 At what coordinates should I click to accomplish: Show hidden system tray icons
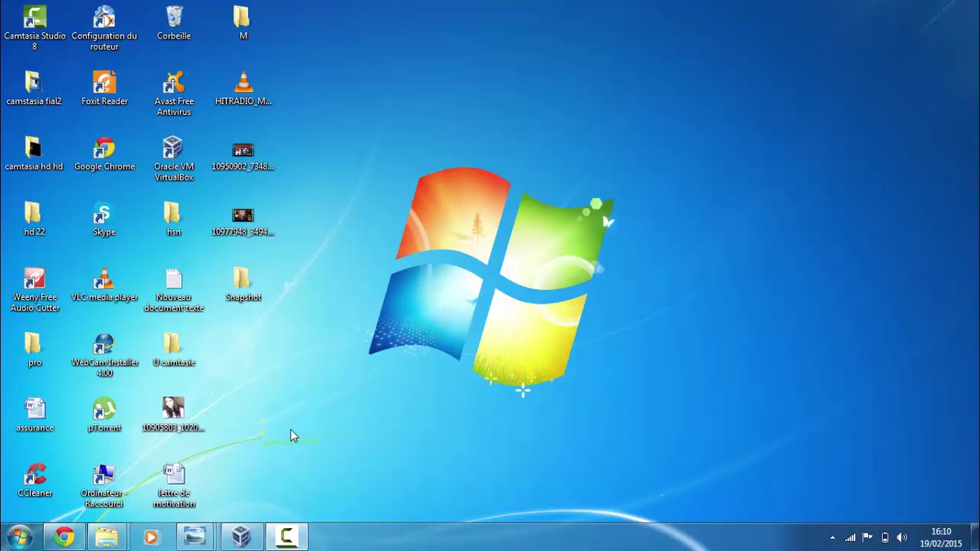pos(833,537)
